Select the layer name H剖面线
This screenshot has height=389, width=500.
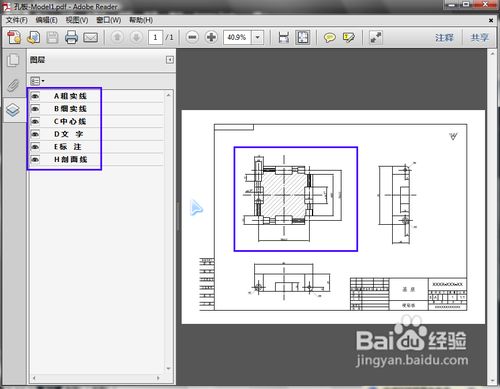(x=71, y=160)
